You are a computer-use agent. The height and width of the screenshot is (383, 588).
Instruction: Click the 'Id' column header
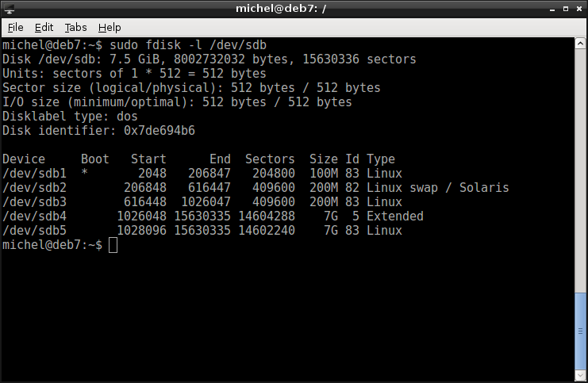(352, 159)
